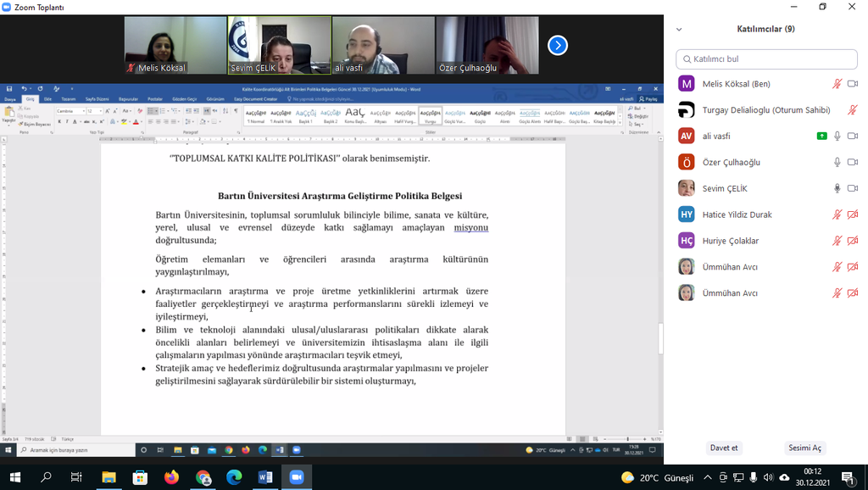Viewport: 868px width, 490px height.
Task: Click the microphone icon next to Sevim ÇELİK
Action: [x=837, y=188]
